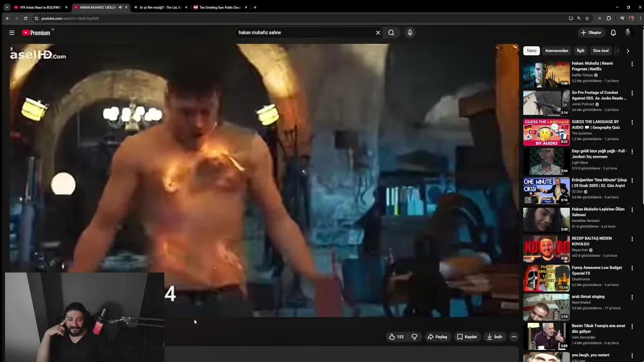Open install or cast icon in address bar

click(x=571, y=19)
